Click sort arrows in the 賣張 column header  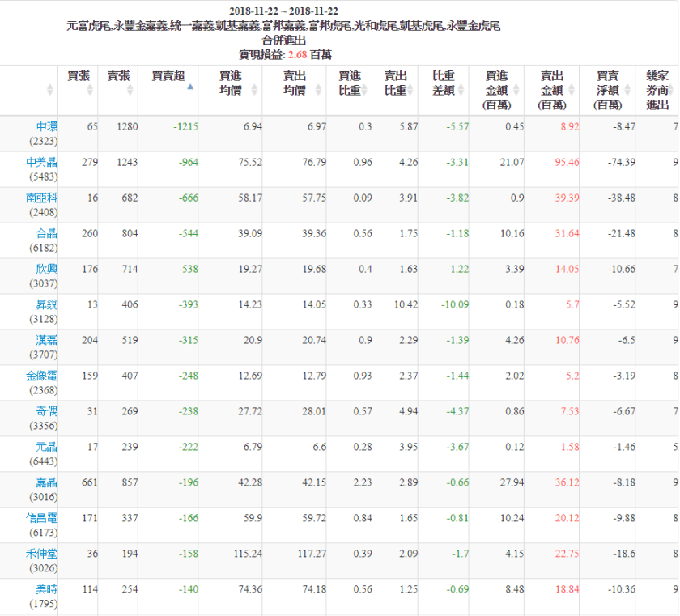tap(130, 89)
